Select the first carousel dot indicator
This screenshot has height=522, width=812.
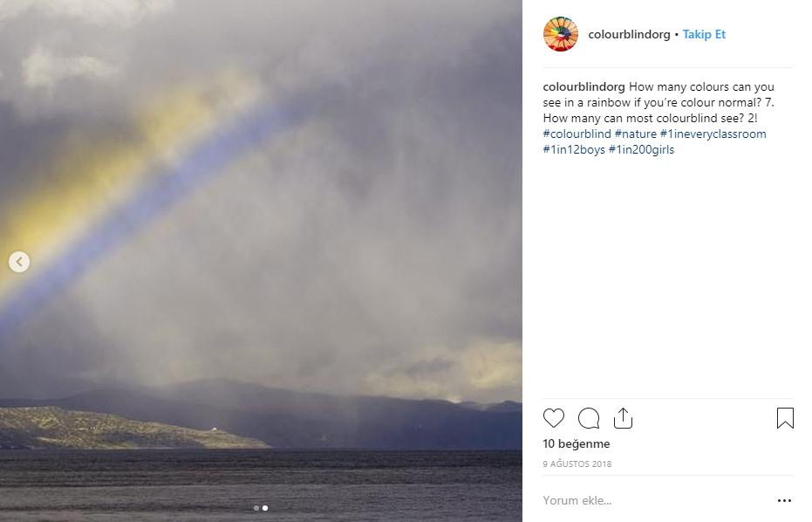256,508
